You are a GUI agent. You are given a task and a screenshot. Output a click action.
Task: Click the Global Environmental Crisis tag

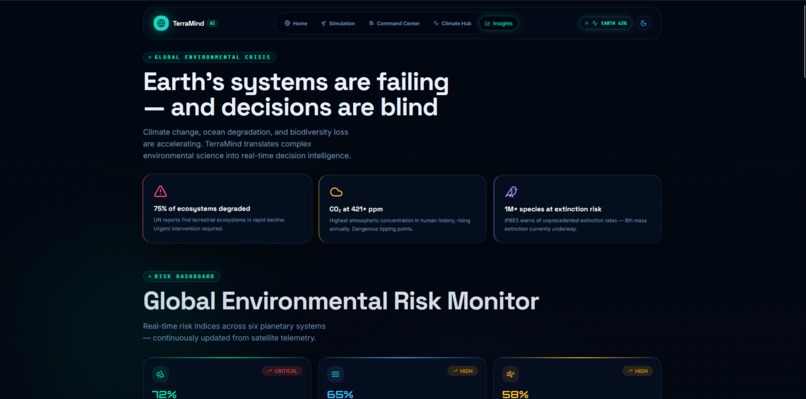click(210, 57)
